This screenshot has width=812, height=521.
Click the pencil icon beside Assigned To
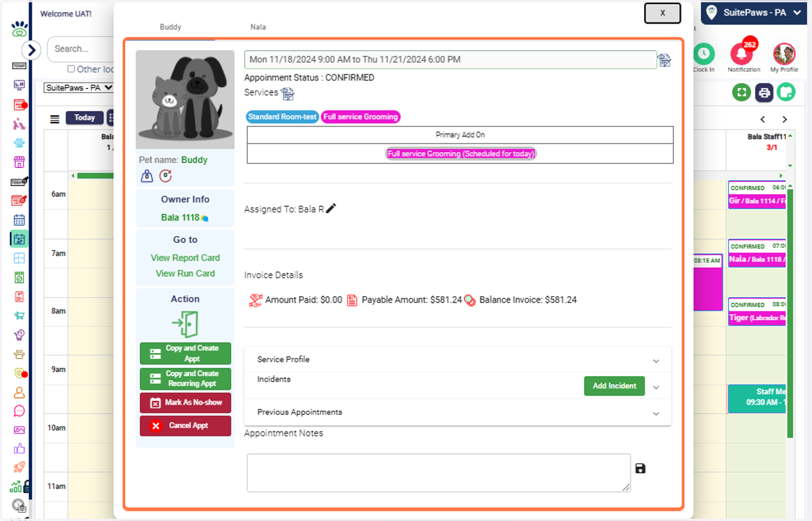pyautogui.click(x=331, y=208)
